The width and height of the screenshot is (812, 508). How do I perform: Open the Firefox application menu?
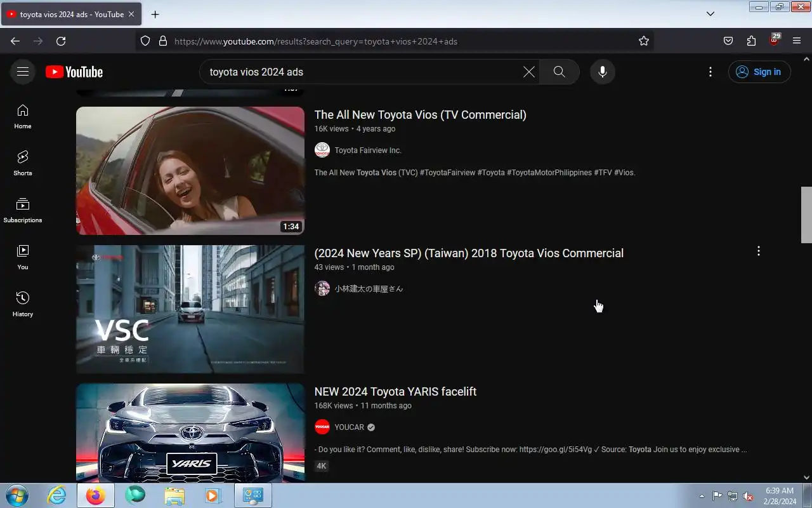click(797, 41)
